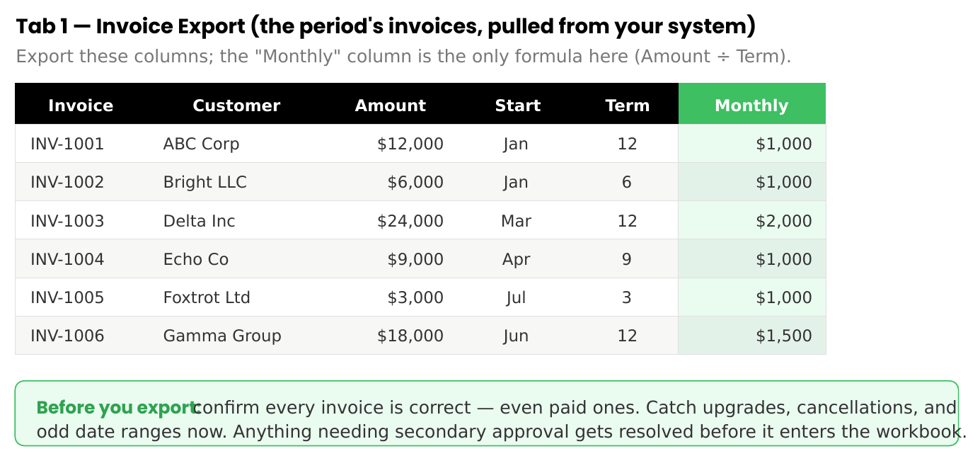Select the Start column header
Viewport: 980px width, 461px height.
tap(518, 106)
